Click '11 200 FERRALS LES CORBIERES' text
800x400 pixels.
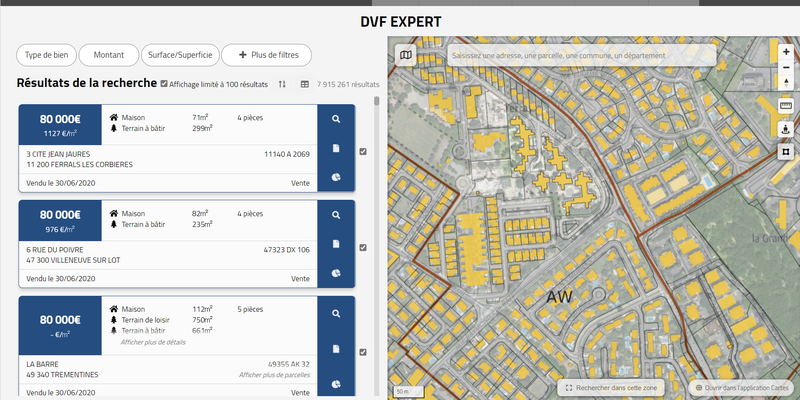[x=80, y=165]
